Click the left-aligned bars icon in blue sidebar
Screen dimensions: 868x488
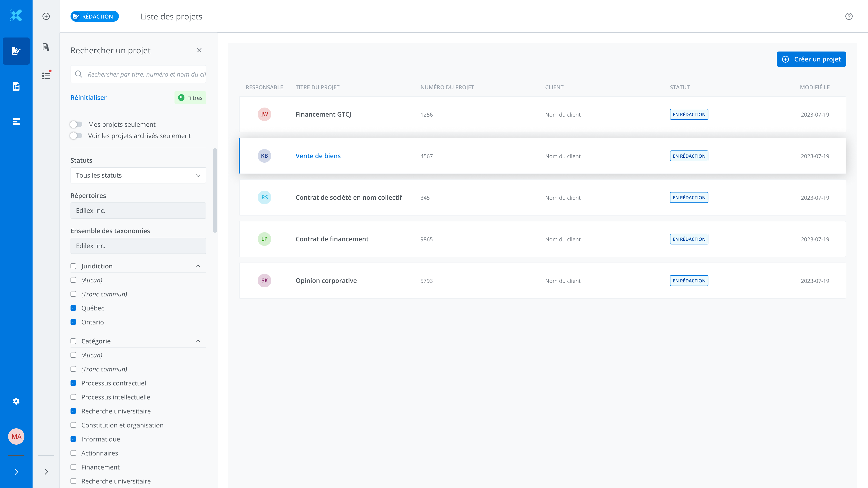point(16,122)
